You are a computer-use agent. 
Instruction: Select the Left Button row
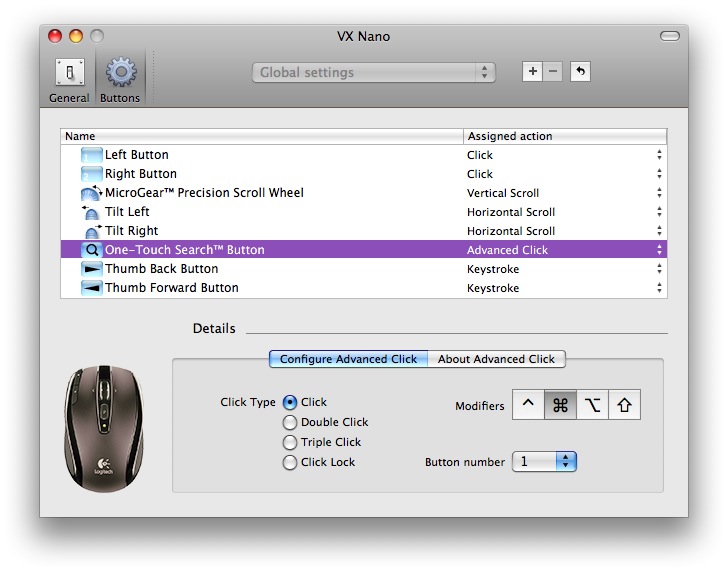pyautogui.click(x=364, y=155)
